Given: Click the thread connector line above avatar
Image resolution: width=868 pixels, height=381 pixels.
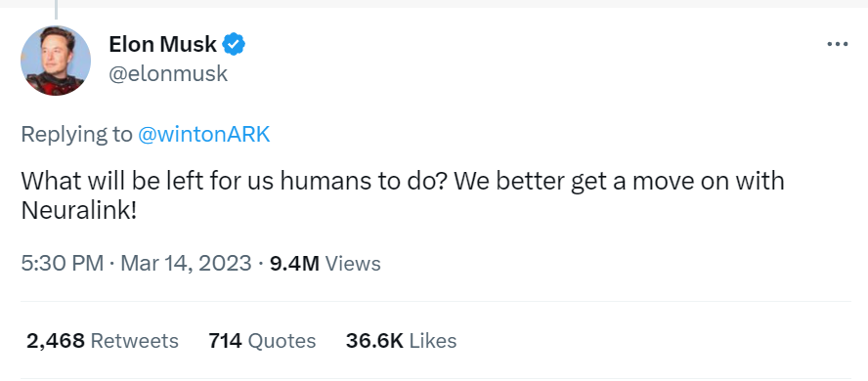Looking at the screenshot, I should [56, 10].
